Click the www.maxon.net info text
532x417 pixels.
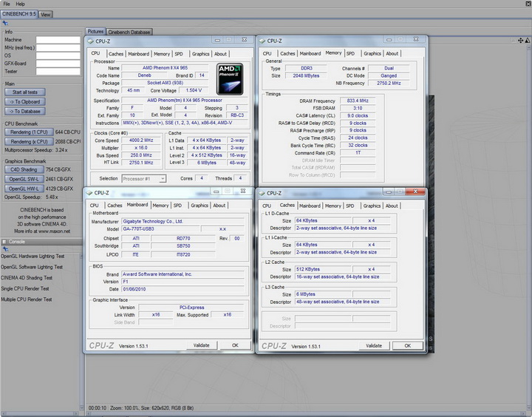(x=54, y=231)
